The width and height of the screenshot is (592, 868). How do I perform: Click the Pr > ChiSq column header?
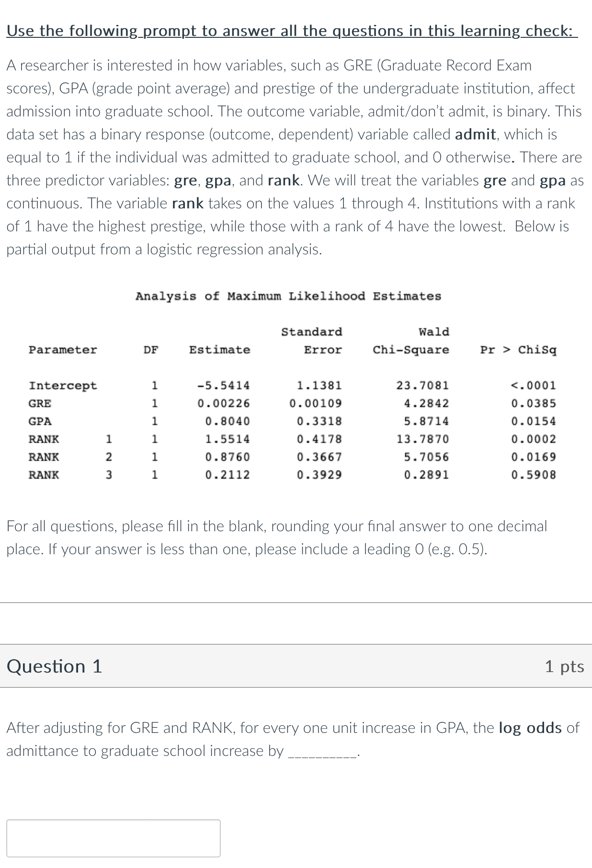pyautogui.click(x=519, y=350)
